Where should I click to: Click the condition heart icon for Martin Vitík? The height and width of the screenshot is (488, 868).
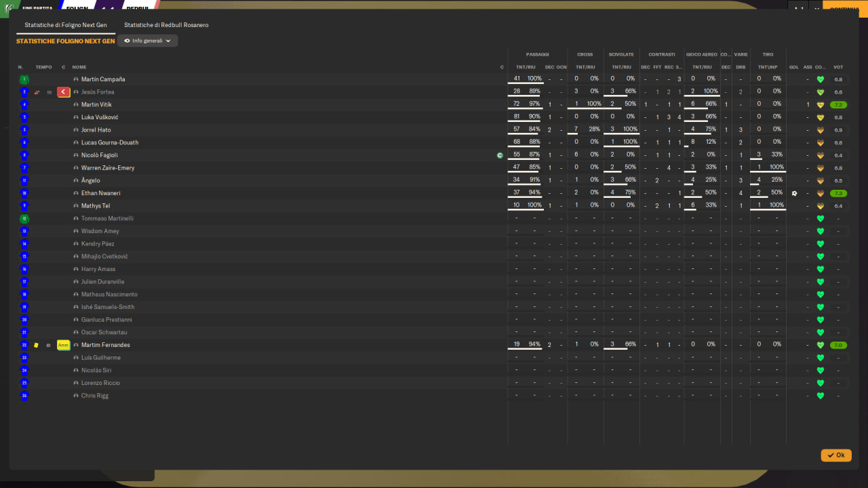pos(821,105)
